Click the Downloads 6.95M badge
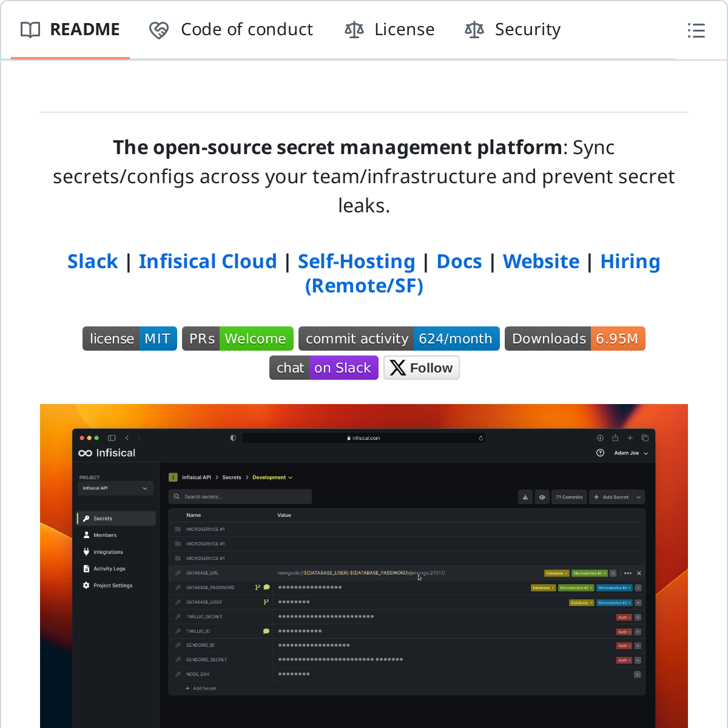Viewport: 728px width, 728px height. (x=575, y=339)
